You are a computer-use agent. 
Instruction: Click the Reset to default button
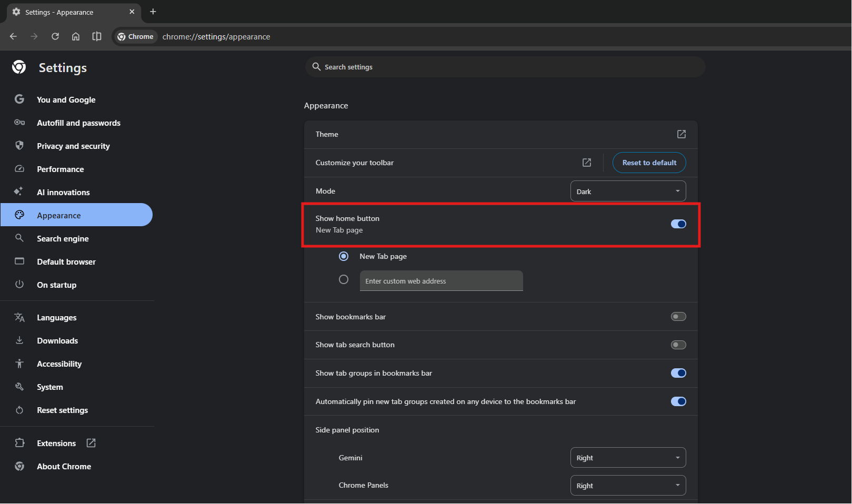tap(649, 163)
